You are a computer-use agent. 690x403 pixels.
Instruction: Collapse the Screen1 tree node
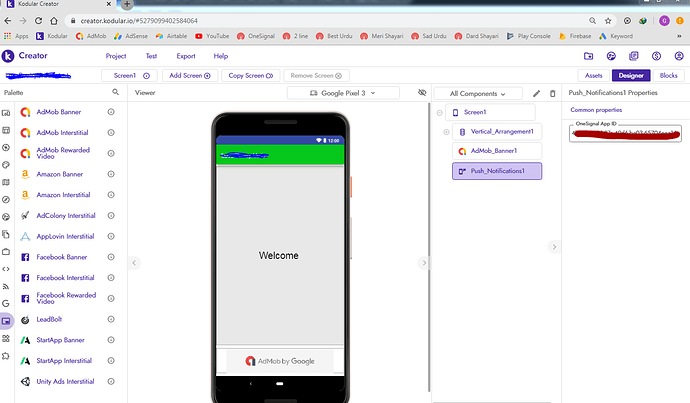[x=439, y=112]
